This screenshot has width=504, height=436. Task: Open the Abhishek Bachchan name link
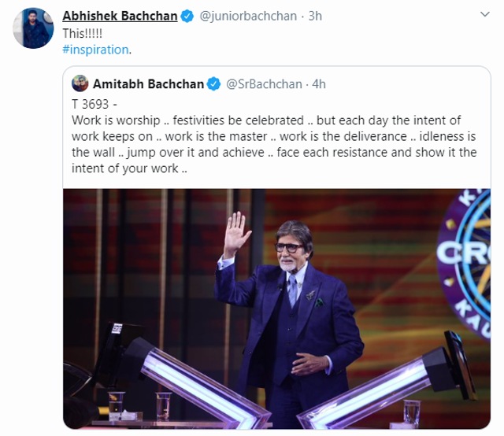(x=120, y=16)
